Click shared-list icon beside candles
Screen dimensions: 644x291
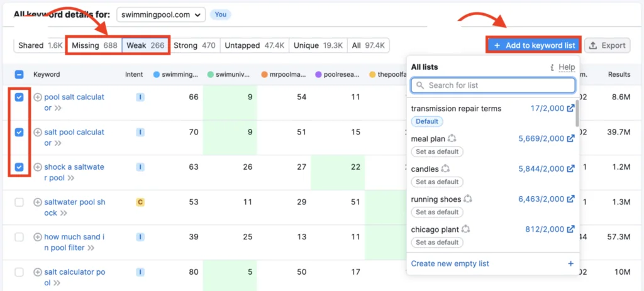445,168
